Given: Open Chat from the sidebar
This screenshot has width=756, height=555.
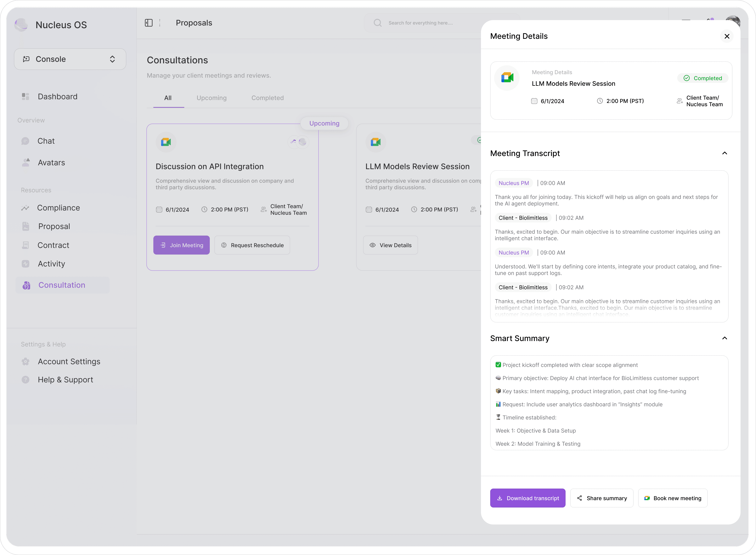Looking at the screenshot, I should [x=46, y=141].
